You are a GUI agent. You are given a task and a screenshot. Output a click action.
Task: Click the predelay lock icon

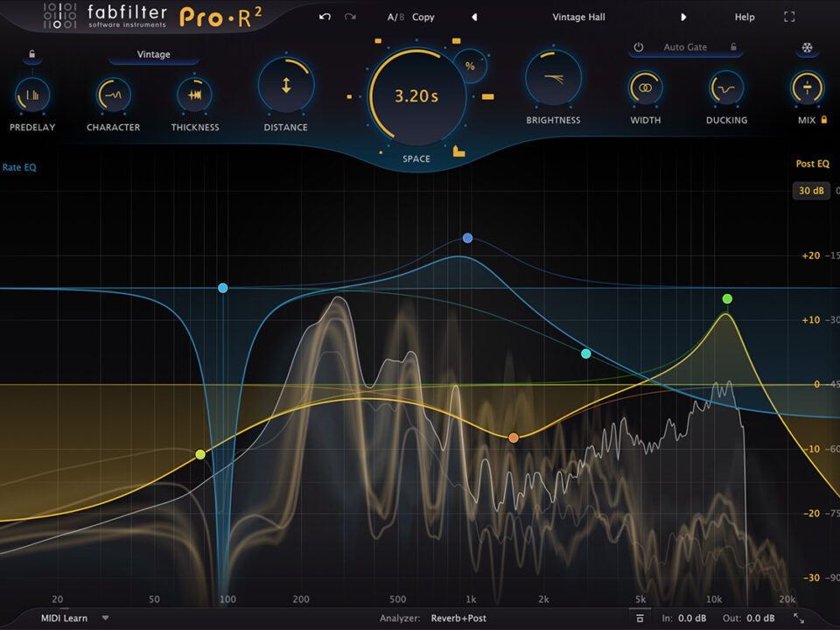[x=31, y=54]
